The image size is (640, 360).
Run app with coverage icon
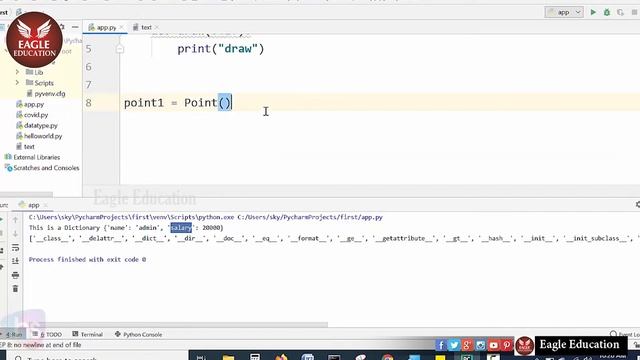coord(620,12)
